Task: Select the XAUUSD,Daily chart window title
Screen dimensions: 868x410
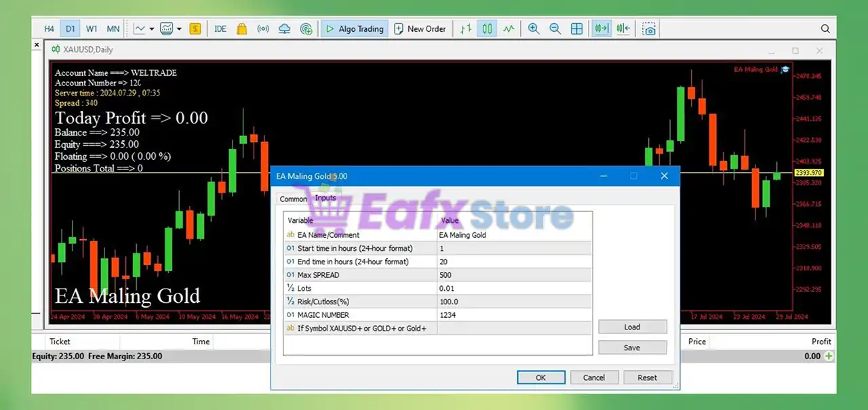Action: pos(88,49)
